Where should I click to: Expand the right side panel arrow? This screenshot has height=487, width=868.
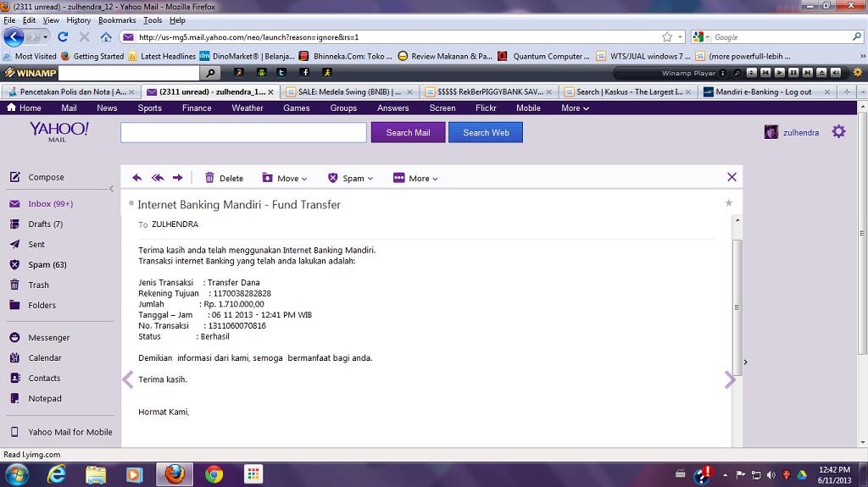click(746, 362)
